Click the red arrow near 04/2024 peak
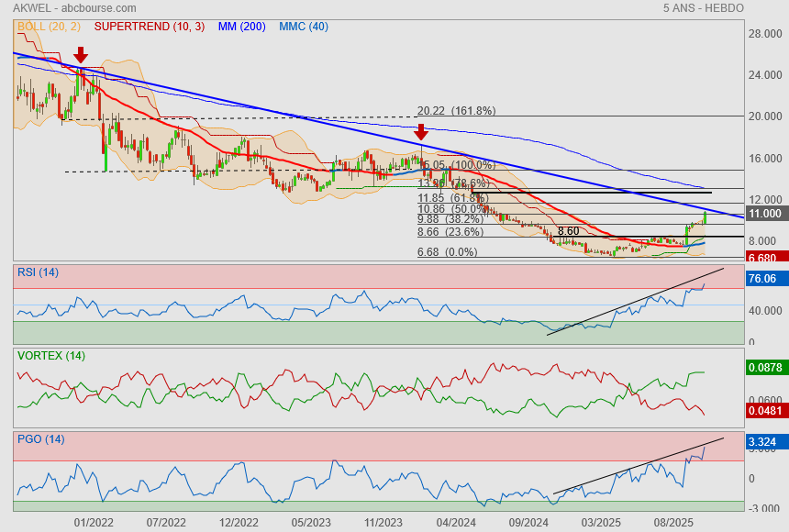 click(x=421, y=132)
